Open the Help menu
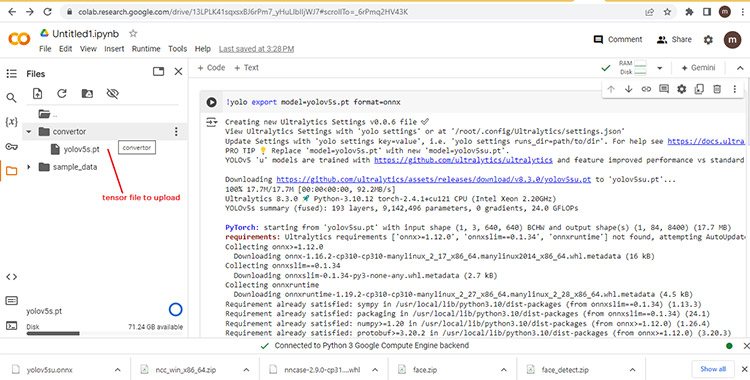Screen dimensions: 750x380 point(203,49)
